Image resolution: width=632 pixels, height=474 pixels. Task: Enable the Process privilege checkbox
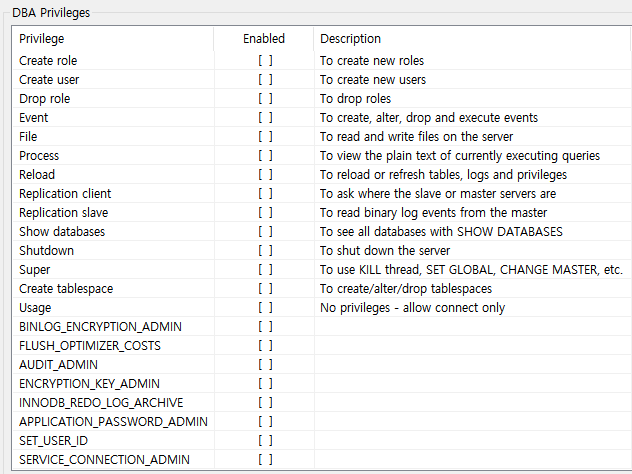pos(265,156)
